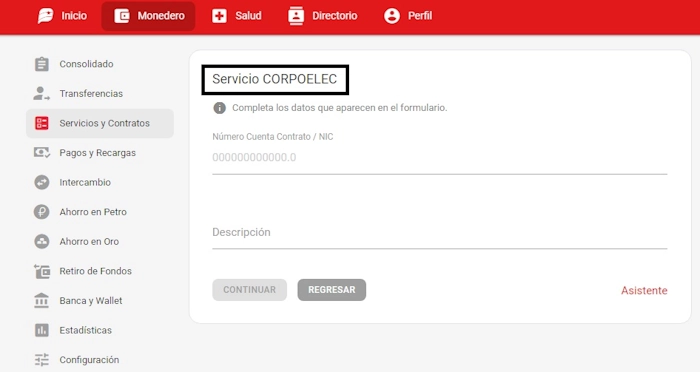Click the Ahorro en Oro icon
This screenshot has height=372, width=700.
(42, 242)
